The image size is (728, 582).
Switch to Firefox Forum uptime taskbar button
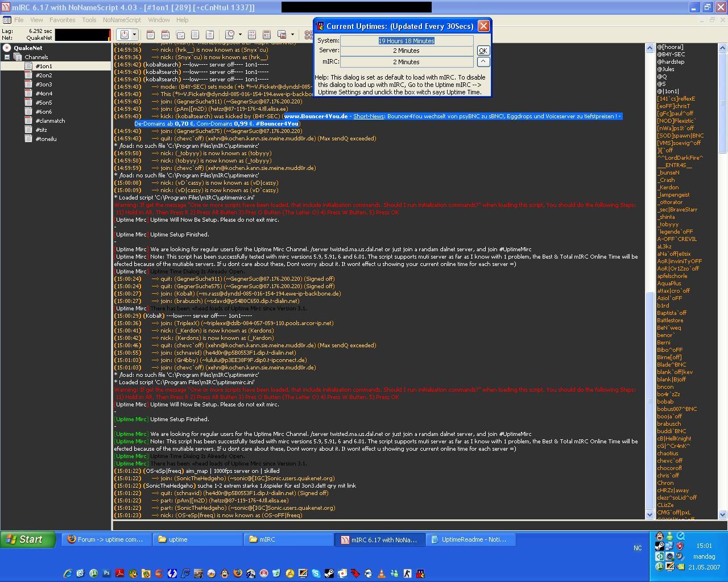click(106, 539)
